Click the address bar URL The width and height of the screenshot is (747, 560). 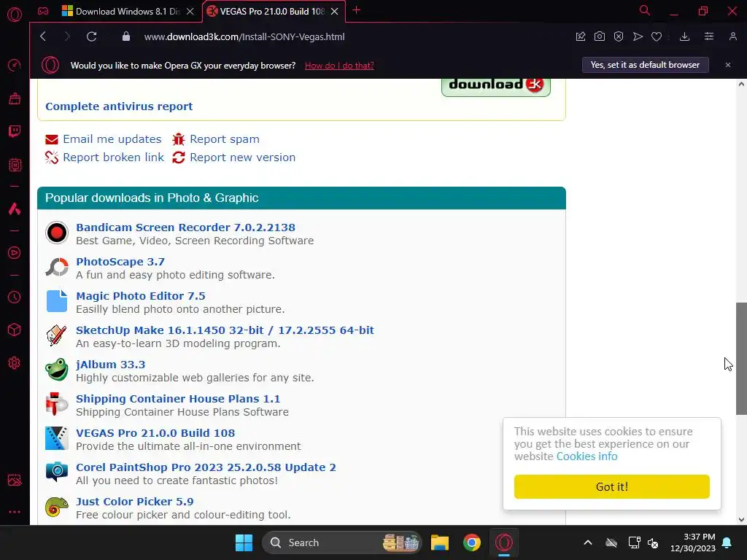[x=244, y=36]
